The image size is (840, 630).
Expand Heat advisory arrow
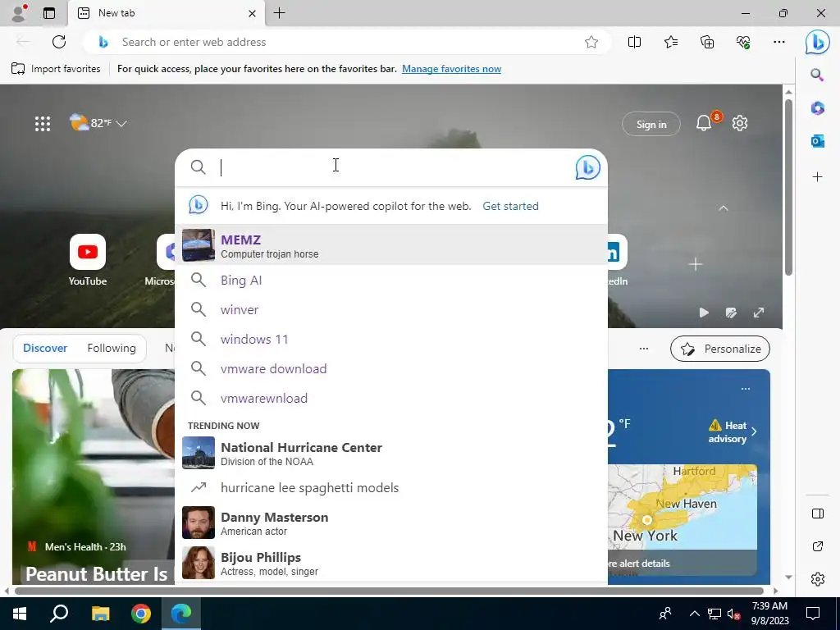tap(755, 431)
